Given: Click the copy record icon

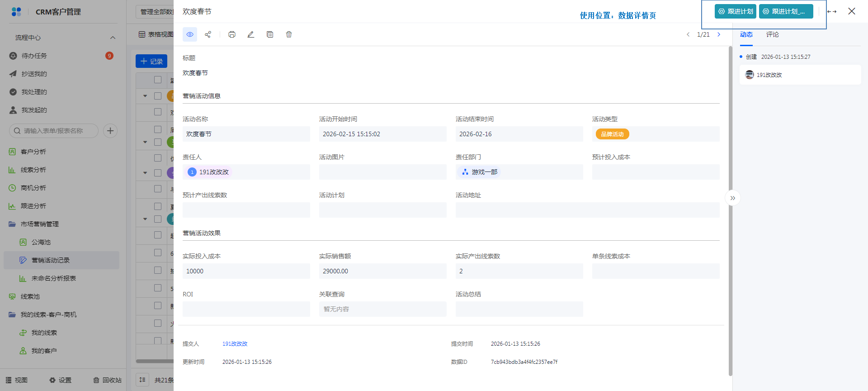Looking at the screenshot, I should click(x=270, y=34).
